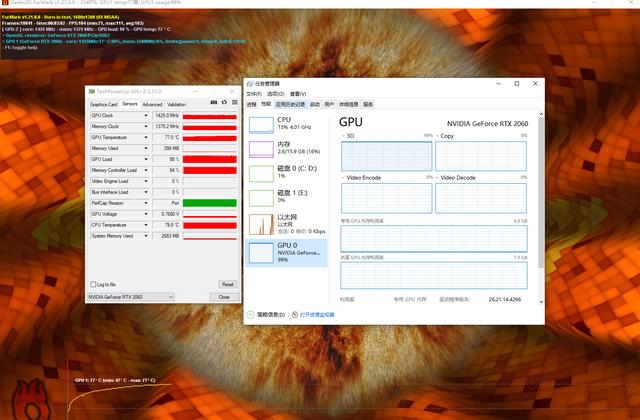640x420 pixels.
Task: Switch to the 启动 tab
Action: pos(315,104)
